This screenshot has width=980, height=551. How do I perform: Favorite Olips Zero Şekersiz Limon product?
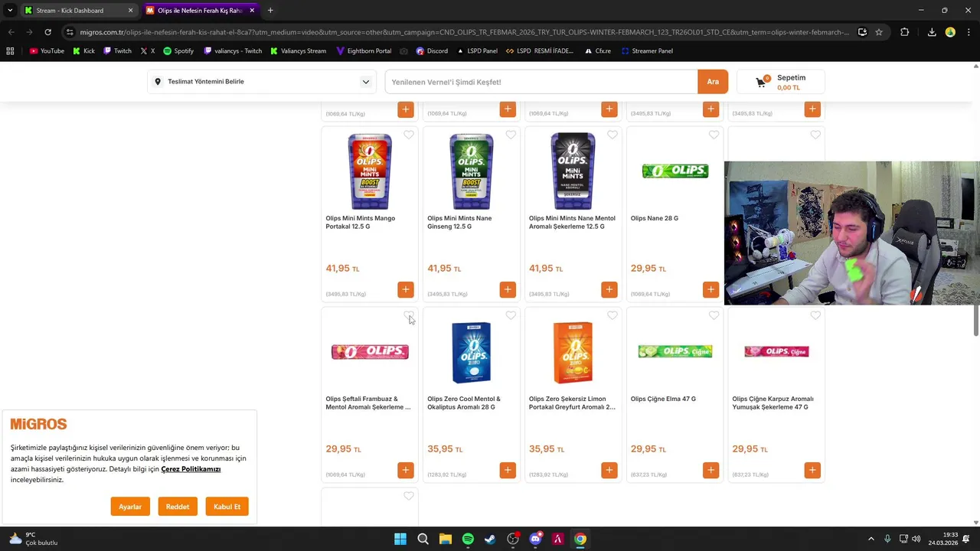point(612,315)
